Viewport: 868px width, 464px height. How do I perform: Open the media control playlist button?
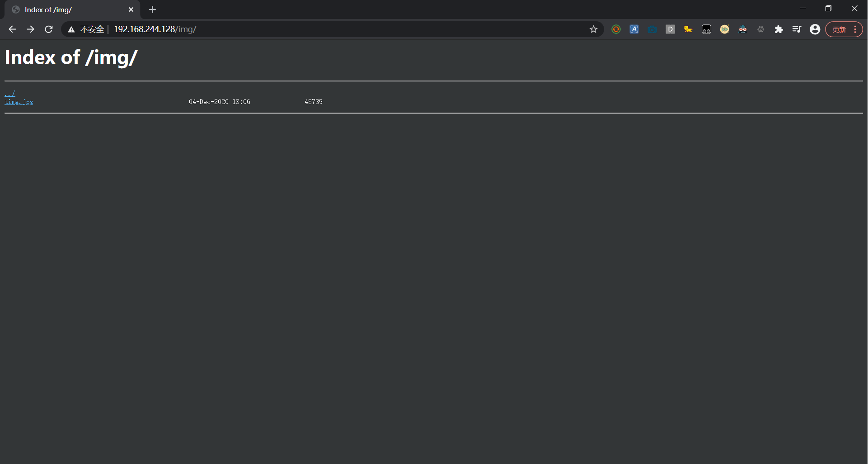click(797, 29)
